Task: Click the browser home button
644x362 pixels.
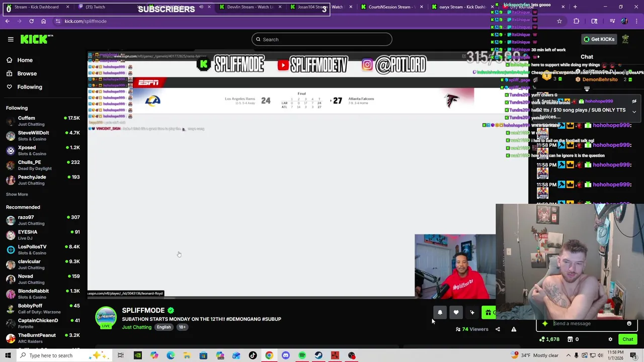Action: pyautogui.click(x=43, y=21)
